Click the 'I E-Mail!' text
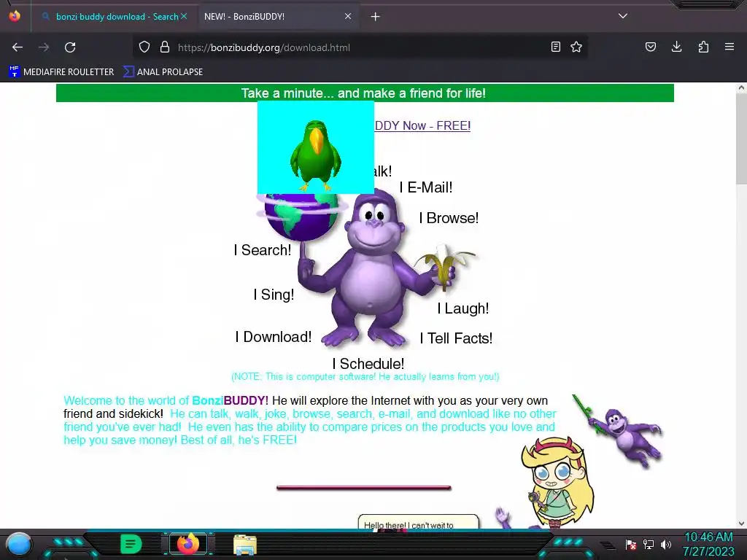Screen dimensions: 747x560 pyautogui.click(x=426, y=187)
